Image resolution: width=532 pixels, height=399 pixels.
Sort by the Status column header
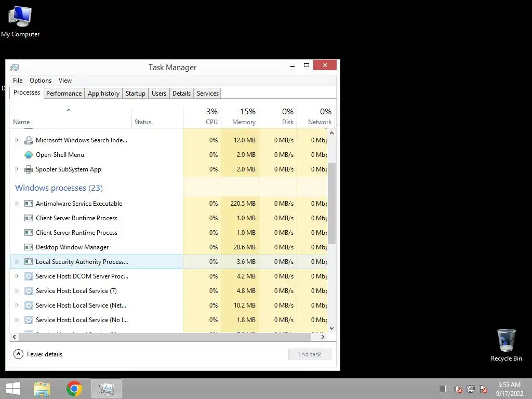[x=157, y=117]
